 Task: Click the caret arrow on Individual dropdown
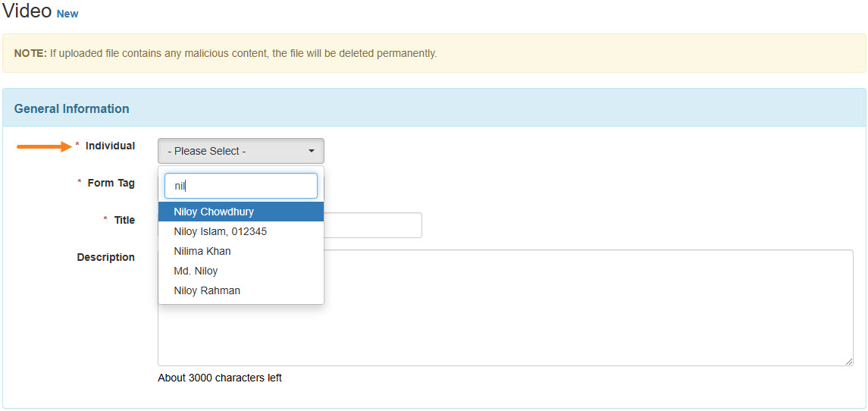(x=311, y=151)
